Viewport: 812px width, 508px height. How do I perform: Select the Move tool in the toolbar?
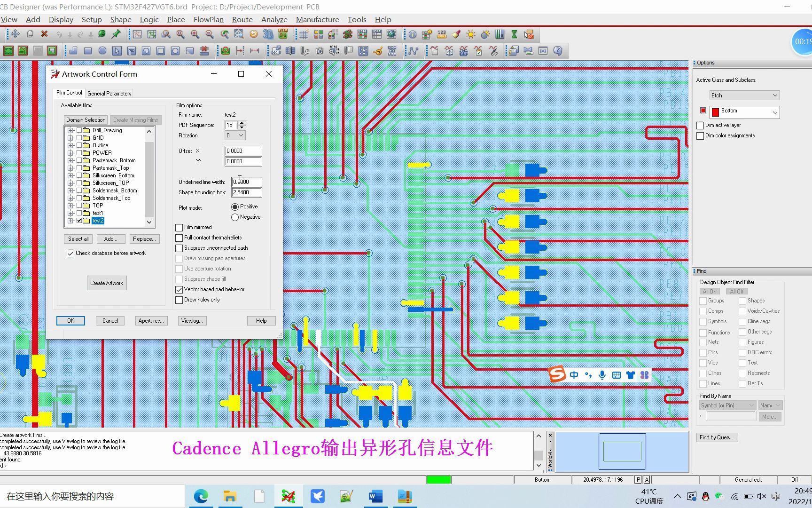(x=16, y=34)
